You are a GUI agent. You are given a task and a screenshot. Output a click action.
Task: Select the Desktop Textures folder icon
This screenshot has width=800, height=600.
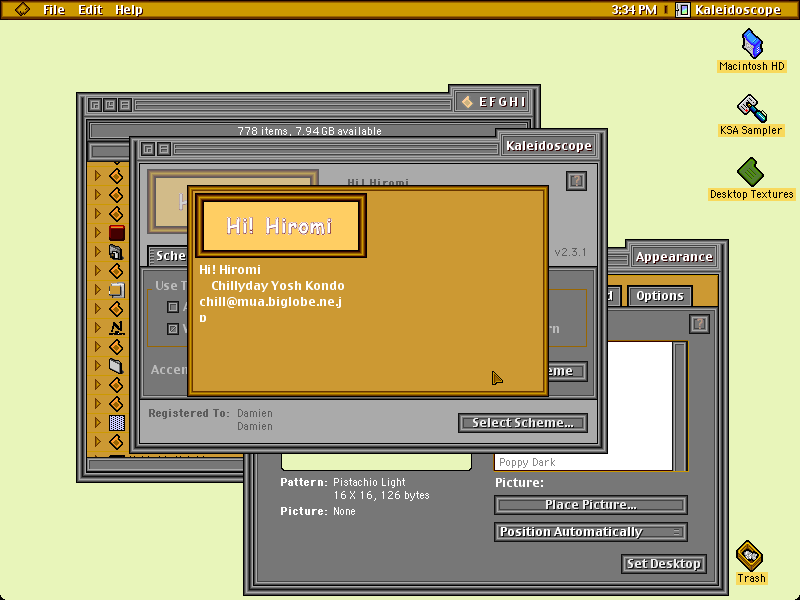click(x=751, y=172)
